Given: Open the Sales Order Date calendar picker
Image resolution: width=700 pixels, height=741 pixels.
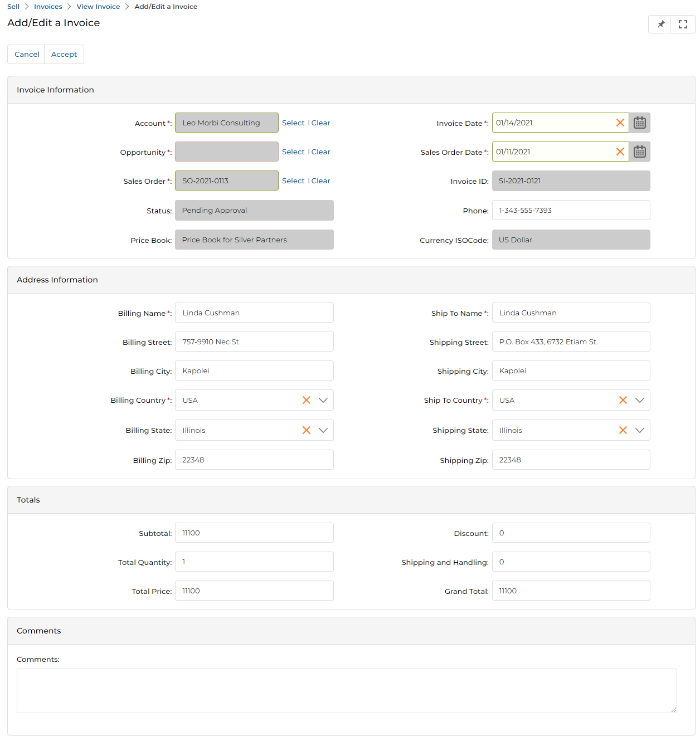Looking at the screenshot, I should (x=639, y=152).
